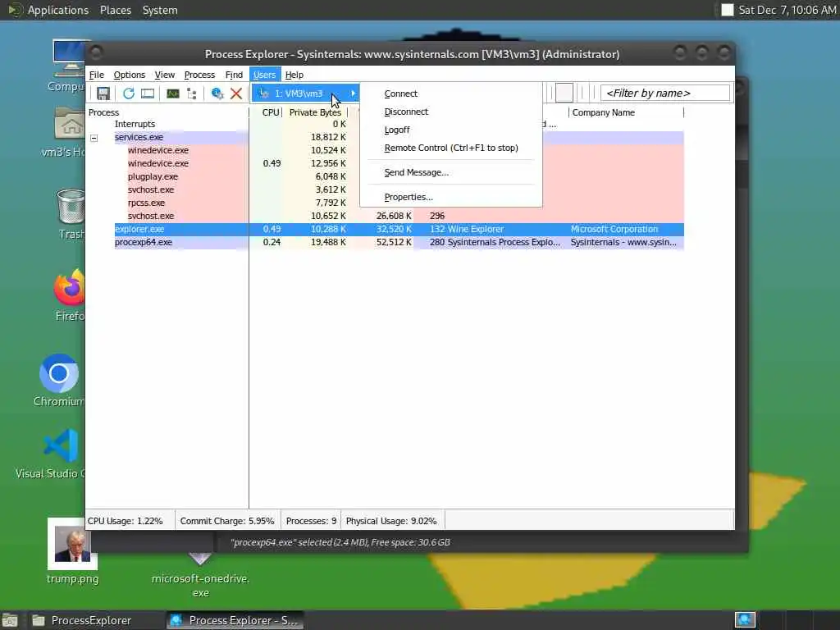840x630 pixels.
Task: Sort by the Process column header
Action: (x=167, y=112)
